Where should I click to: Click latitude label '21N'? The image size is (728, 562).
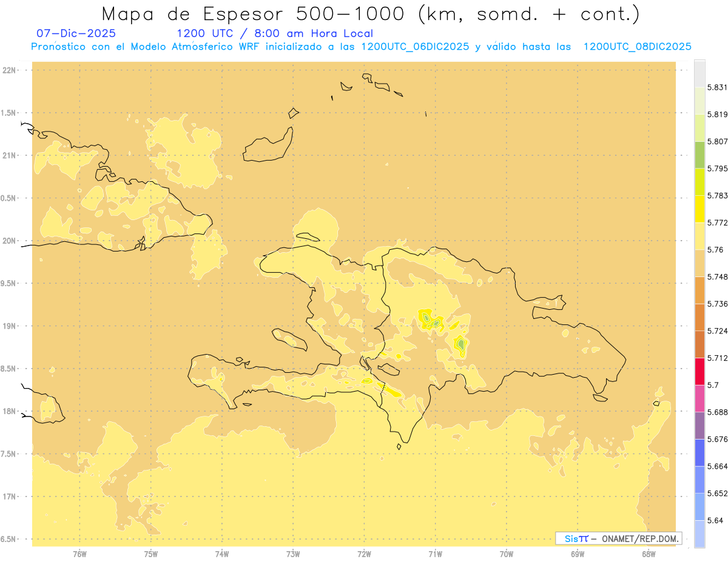pos(9,156)
